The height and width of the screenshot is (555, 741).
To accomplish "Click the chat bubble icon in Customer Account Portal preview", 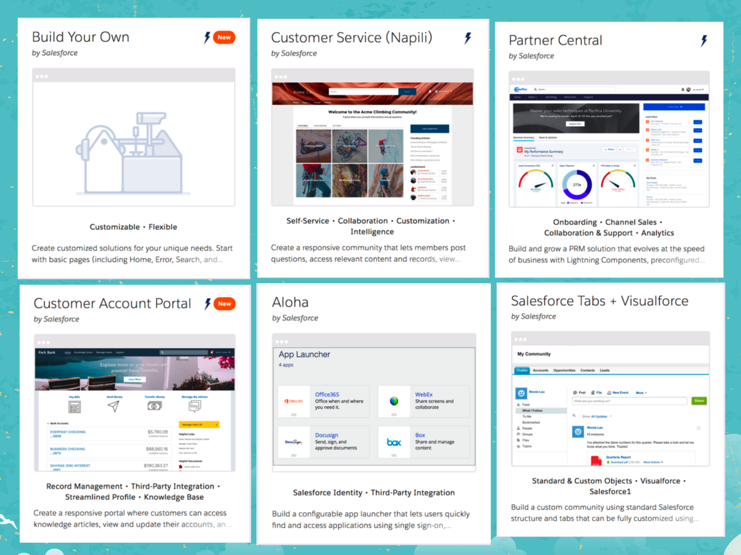I will tap(195, 406).
